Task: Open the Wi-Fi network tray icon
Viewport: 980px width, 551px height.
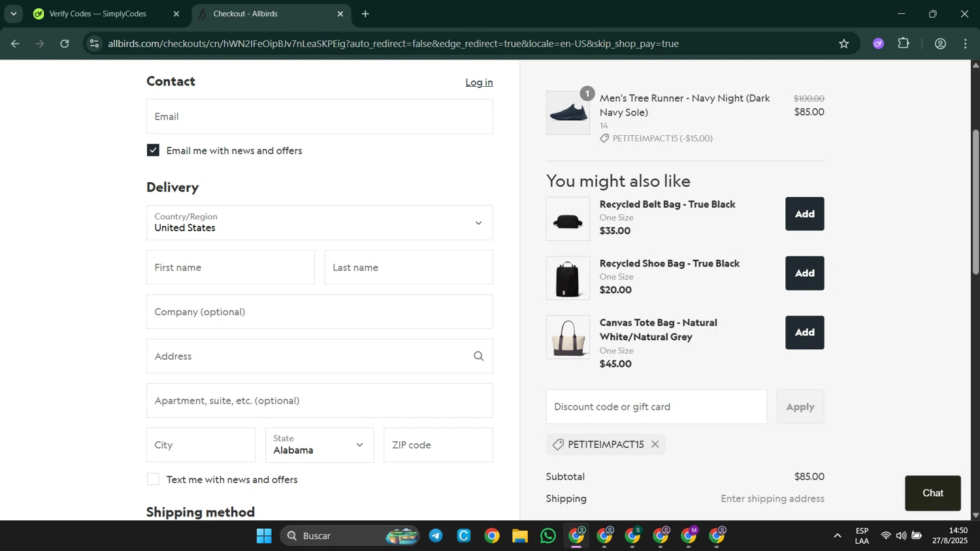Action: [x=886, y=536]
